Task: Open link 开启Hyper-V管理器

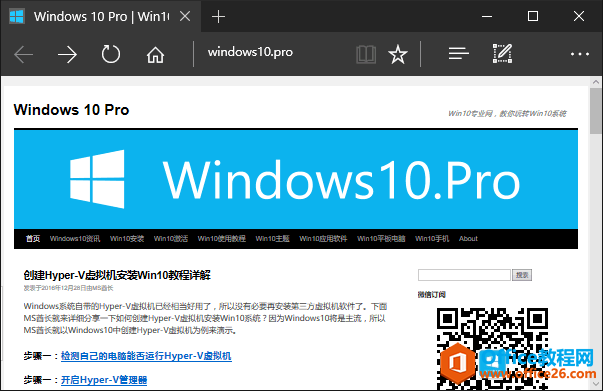Action: 104,380
